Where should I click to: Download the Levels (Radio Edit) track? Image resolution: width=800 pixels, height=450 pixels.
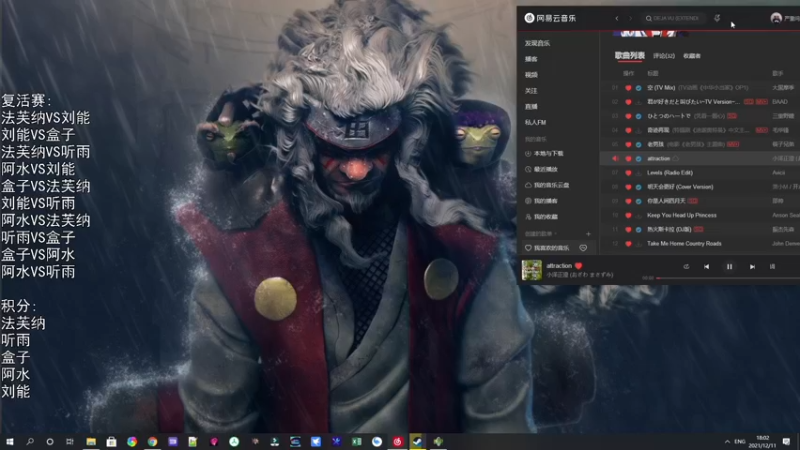pyautogui.click(x=638, y=173)
